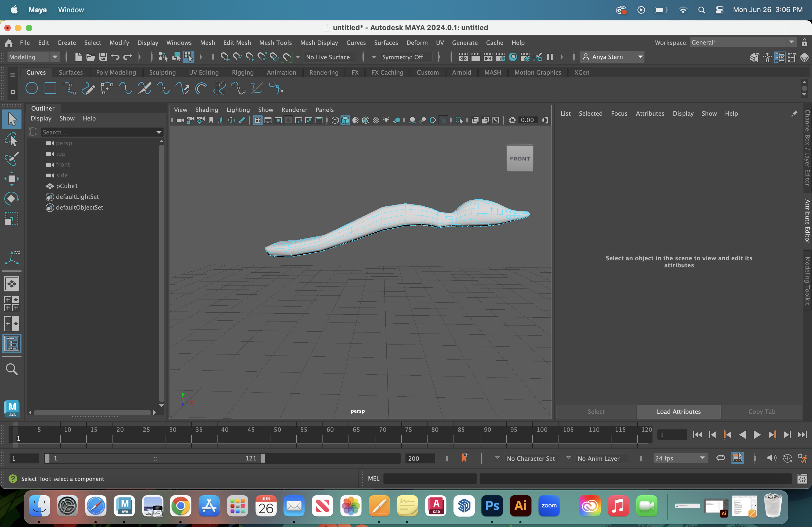Select the Move tool
This screenshot has width=812, height=527.
click(x=12, y=179)
